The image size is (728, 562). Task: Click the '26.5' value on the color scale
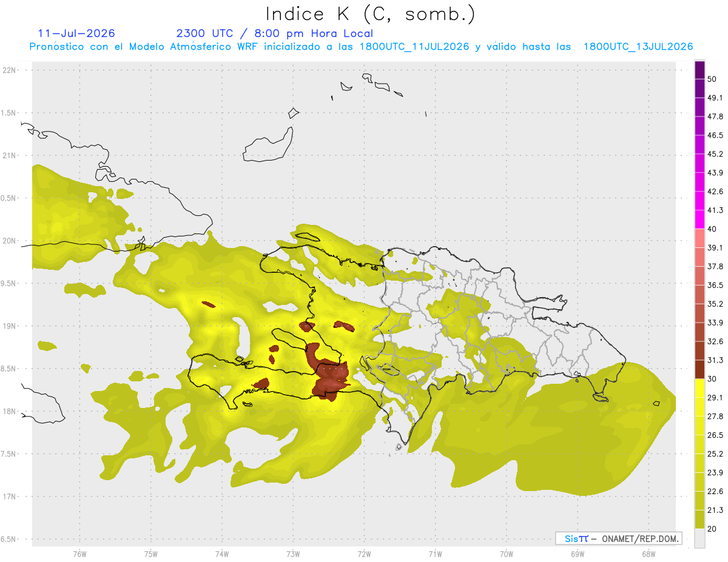(x=715, y=435)
